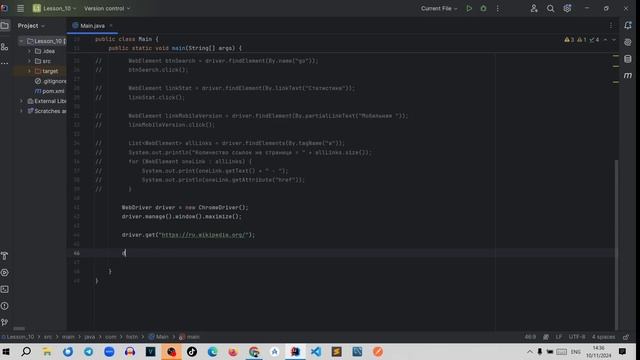640x360 pixels.
Task: Open More Actions next to the debug icon
Action: coord(498,8)
